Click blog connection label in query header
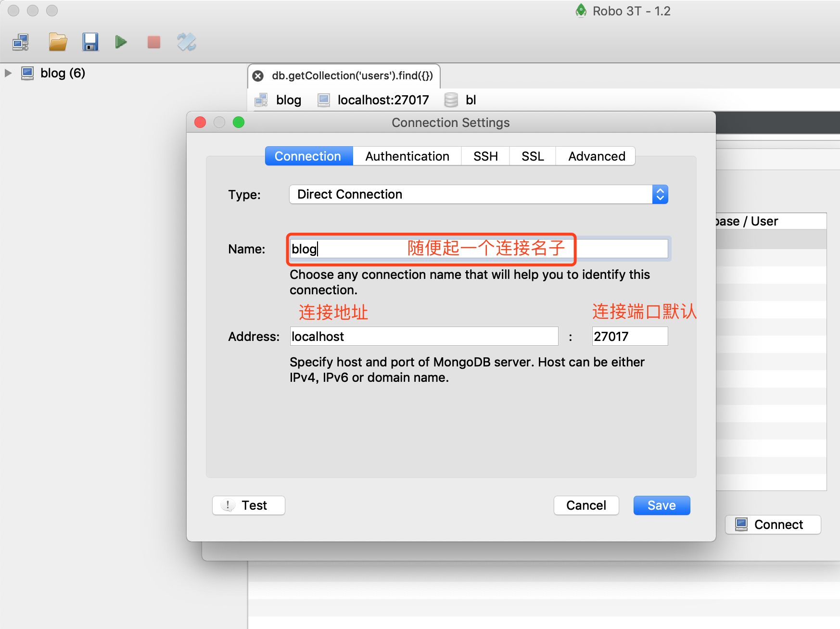840x629 pixels. click(x=289, y=100)
